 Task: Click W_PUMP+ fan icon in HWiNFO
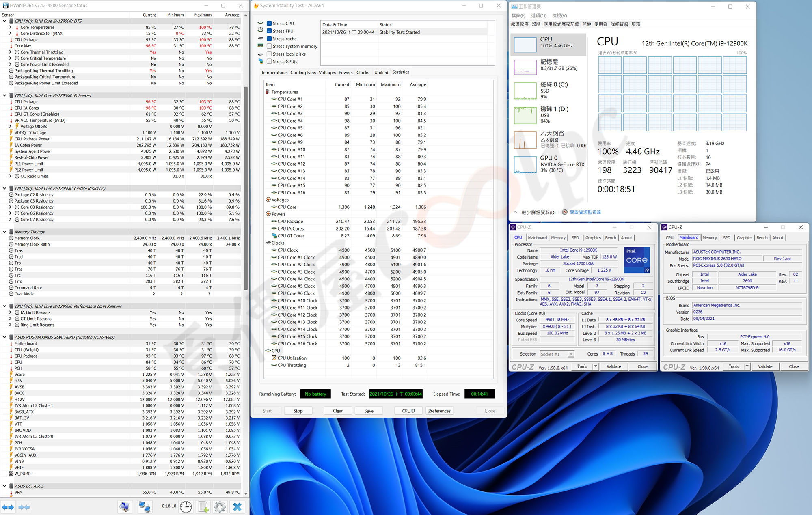11,474
